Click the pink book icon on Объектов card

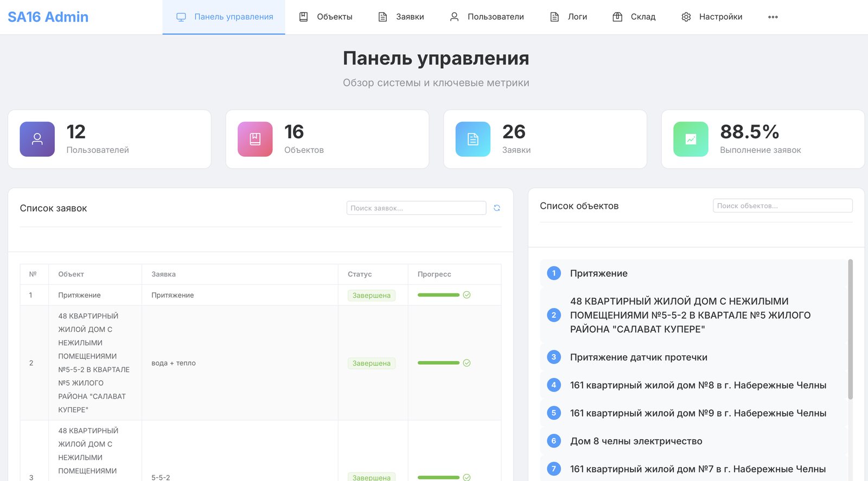click(x=255, y=139)
